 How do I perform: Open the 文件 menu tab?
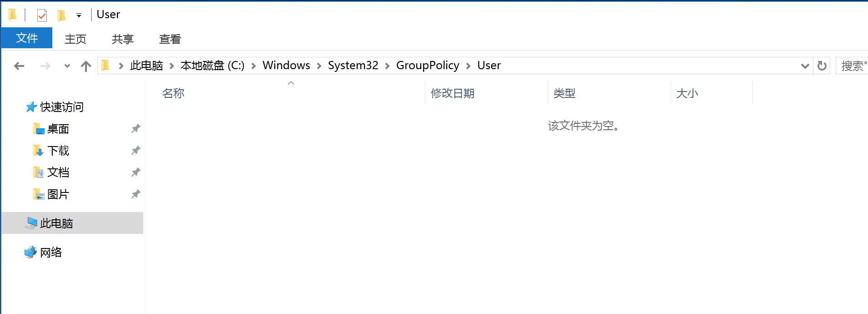[27, 38]
